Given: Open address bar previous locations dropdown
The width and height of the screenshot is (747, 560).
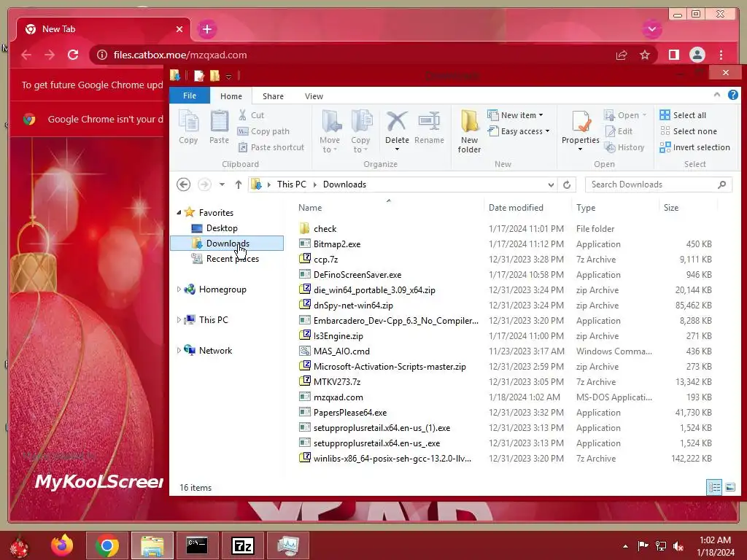Looking at the screenshot, I should point(551,184).
